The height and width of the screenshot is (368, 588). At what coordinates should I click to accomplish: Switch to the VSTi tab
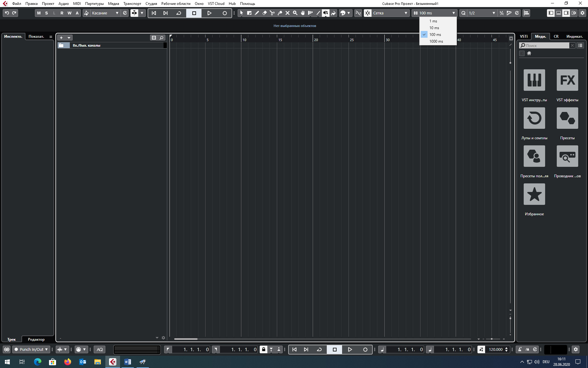coord(524,36)
